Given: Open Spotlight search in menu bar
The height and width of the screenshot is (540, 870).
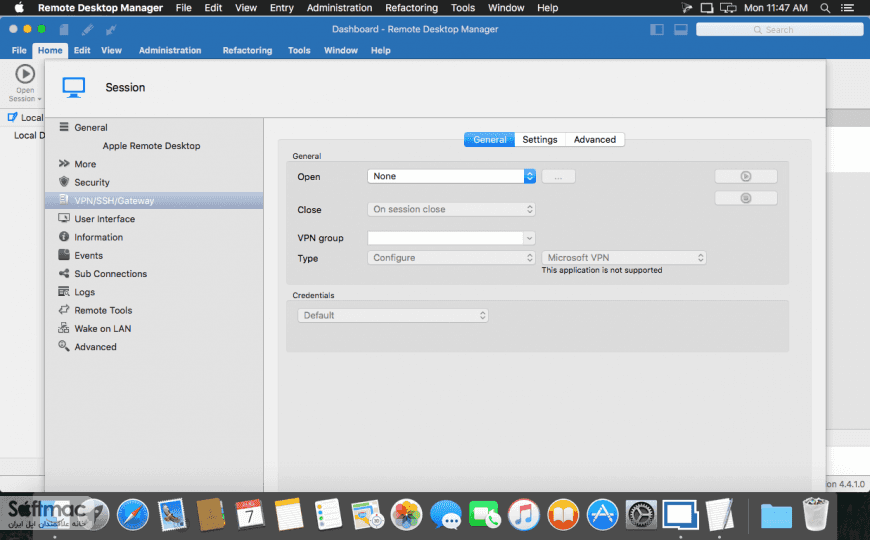Looking at the screenshot, I should (825, 8).
